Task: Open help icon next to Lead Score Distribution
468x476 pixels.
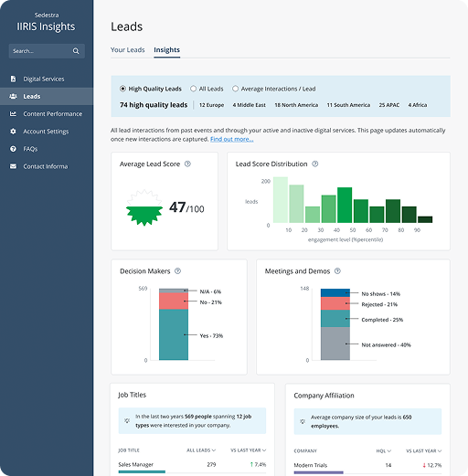Action: (x=315, y=164)
